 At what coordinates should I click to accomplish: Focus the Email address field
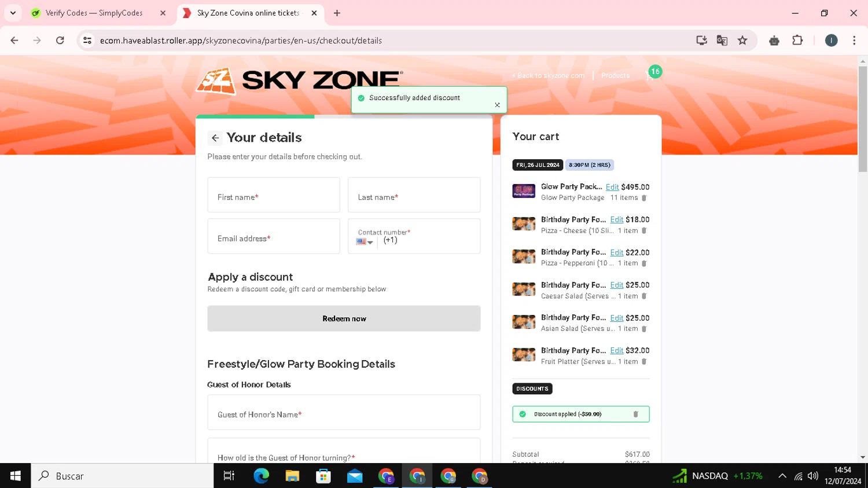pos(274,236)
